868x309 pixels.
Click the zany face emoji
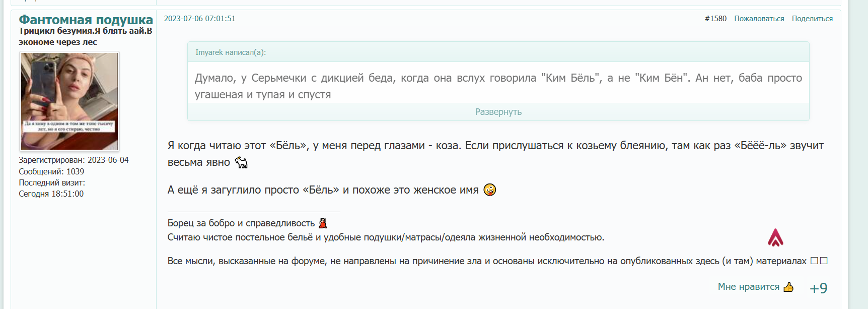pyautogui.click(x=489, y=190)
